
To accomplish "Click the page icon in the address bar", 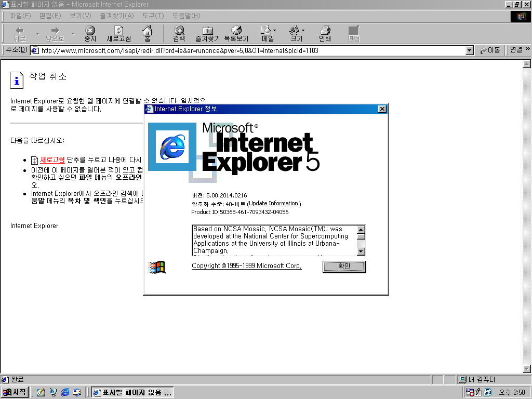I will (x=35, y=50).
